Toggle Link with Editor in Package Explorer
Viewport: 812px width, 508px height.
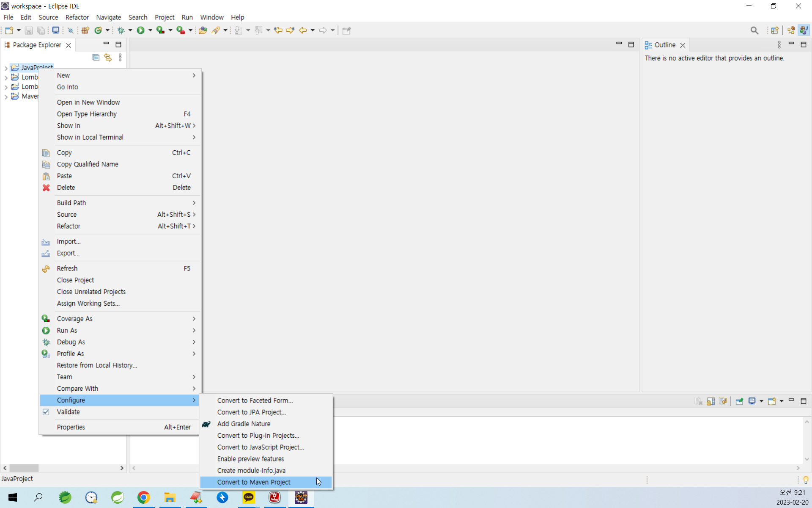tap(108, 58)
